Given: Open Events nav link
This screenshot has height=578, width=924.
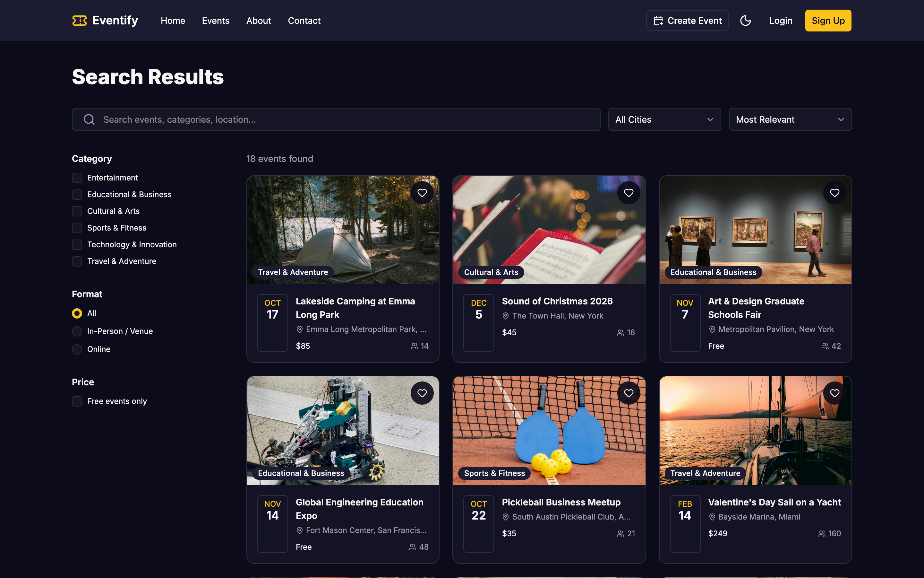Looking at the screenshot, I should coord(216,21).
